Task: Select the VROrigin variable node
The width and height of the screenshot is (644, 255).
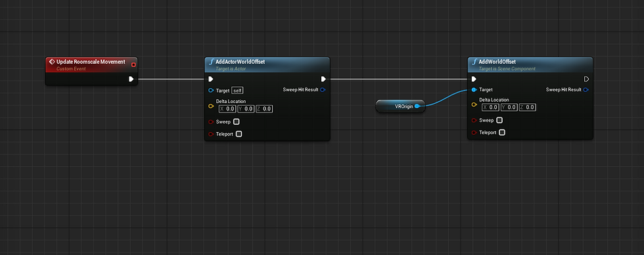Action: [x=400, y=106]
